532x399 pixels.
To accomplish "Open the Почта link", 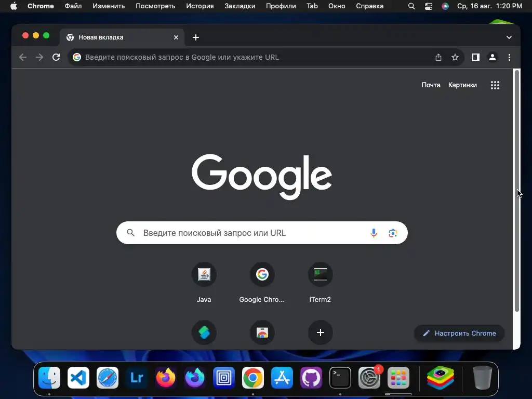I will [431, 85].
